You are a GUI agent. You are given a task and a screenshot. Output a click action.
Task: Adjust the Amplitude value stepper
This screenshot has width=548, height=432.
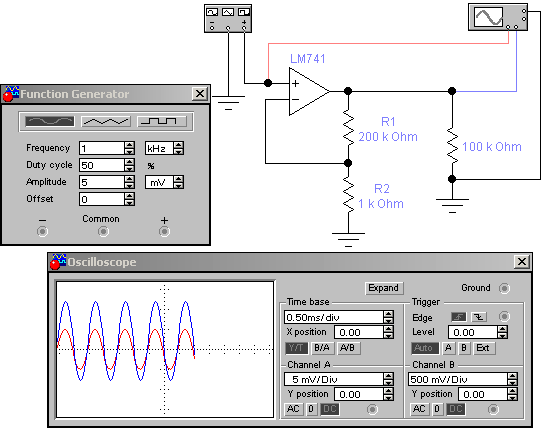(129, 182)
